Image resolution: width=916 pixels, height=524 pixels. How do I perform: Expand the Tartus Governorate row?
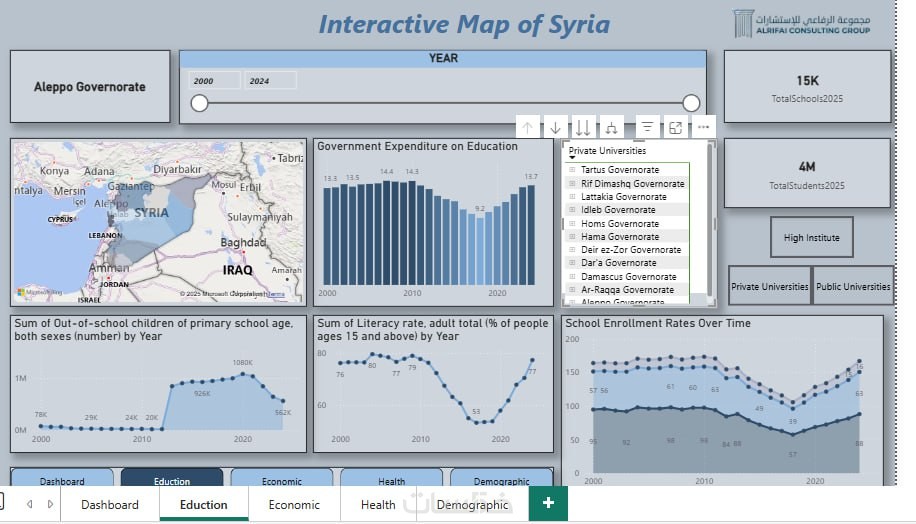tap(572, 170)
